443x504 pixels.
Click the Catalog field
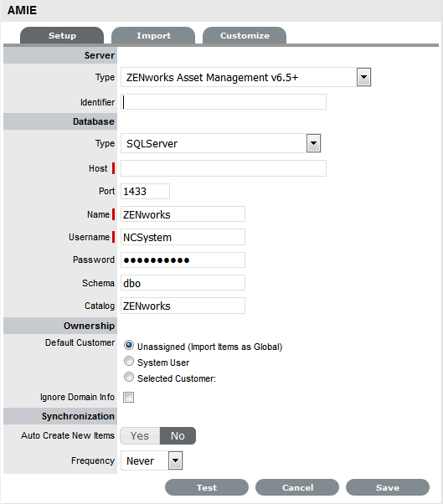click(x=183, y=306)
